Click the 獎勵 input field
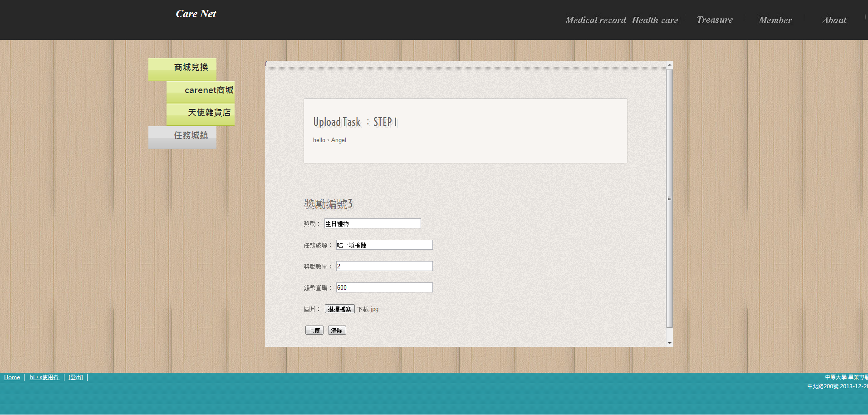The height and width of the screenshot is (415, 868). (x=373, y=224)
